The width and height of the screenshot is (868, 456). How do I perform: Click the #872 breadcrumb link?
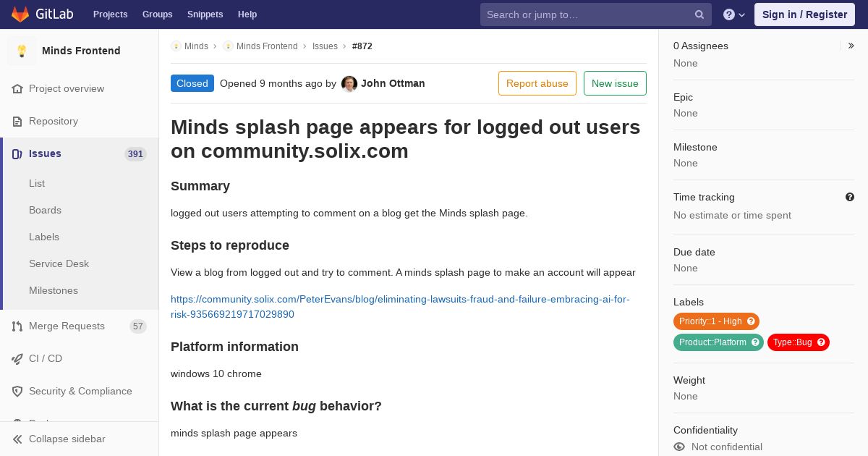coord(362,46)
